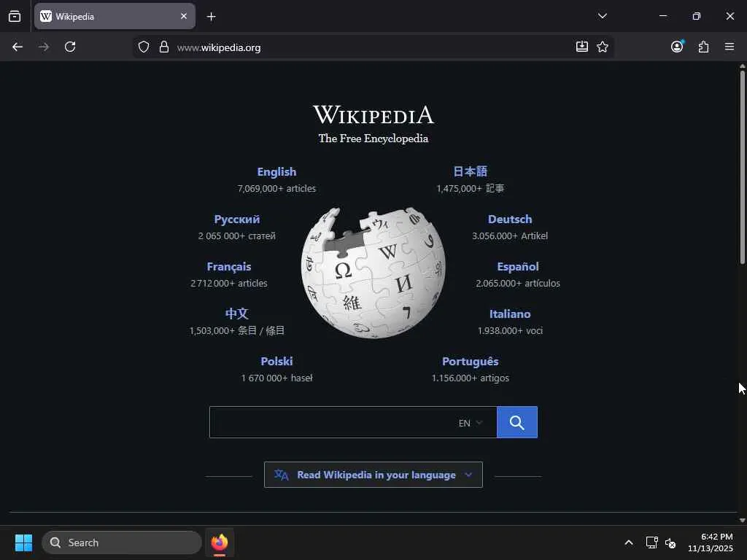Screen dimensions: 747x560
Task: Open the Windows Start menu
Action: pyautogui.click(x=23, y=542)
